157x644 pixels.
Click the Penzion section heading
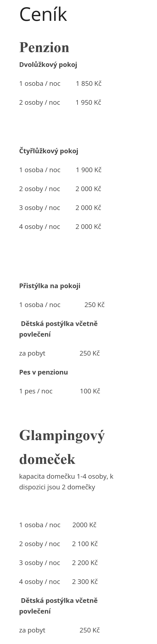[44, 47]
